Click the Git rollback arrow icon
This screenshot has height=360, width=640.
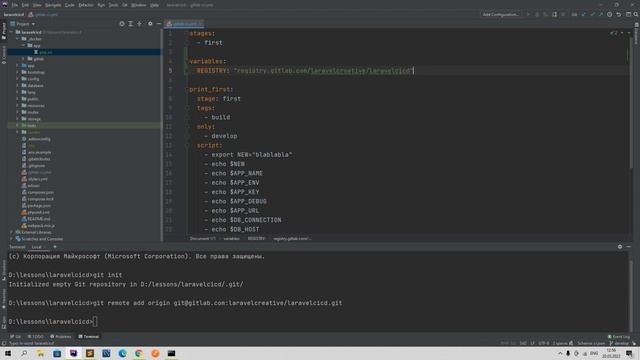[x=618, y=14]
